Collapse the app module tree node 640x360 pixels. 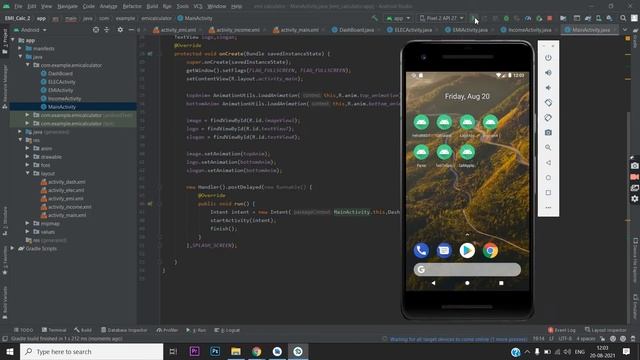click(x=13, y=40)
